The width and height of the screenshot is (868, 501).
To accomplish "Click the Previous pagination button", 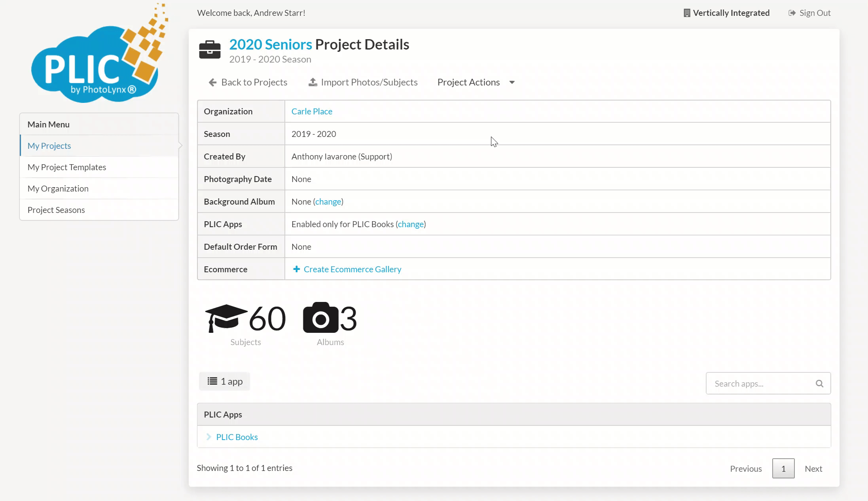I will [x=746, y=469].
